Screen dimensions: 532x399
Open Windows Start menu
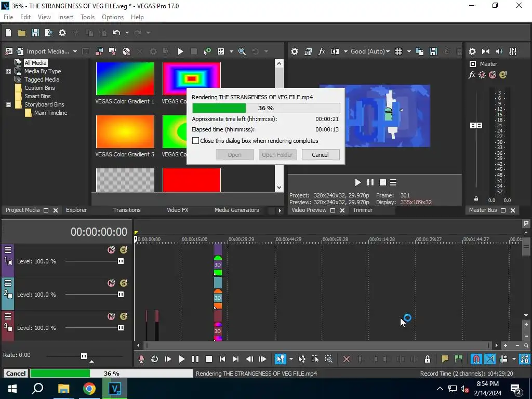click(x=12, y=389)
